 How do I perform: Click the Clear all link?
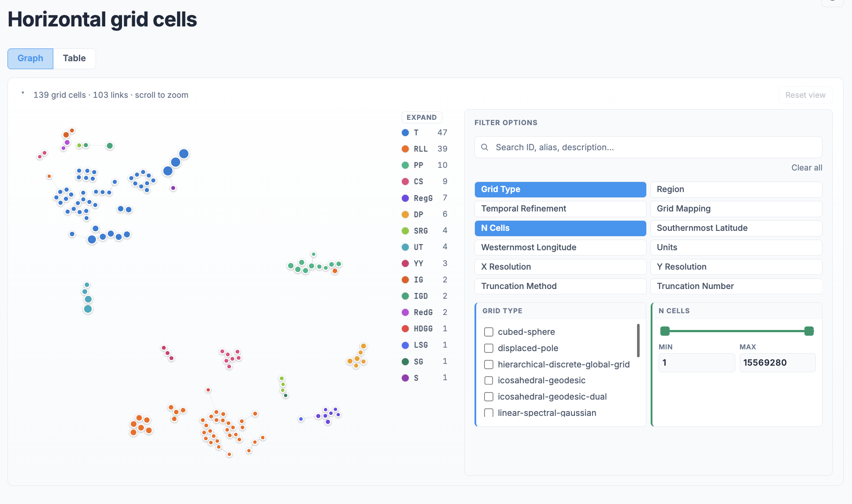tap(807, 168)
